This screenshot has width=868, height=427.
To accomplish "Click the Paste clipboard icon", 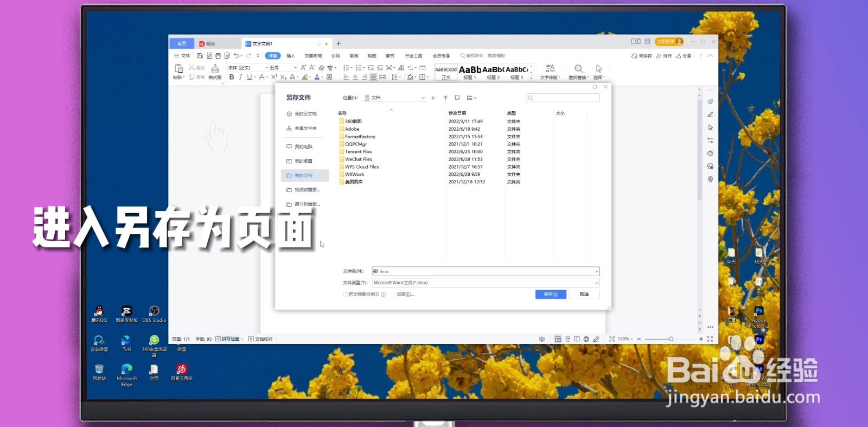I will pyautogui.click(x=178, y=68).
